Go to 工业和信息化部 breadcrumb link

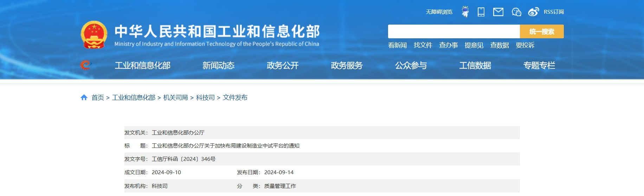click(x=134, y=98)
